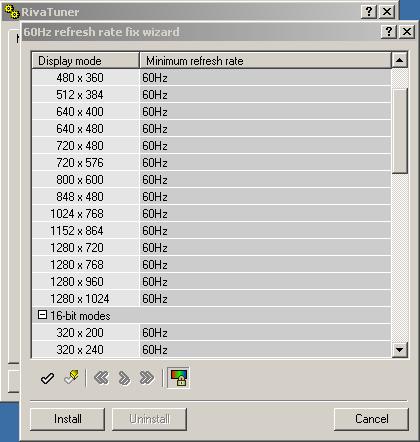Click the scroll down arrow of the list
The width and height of the screenshot is (420, 442).
[x=399, y=350]
